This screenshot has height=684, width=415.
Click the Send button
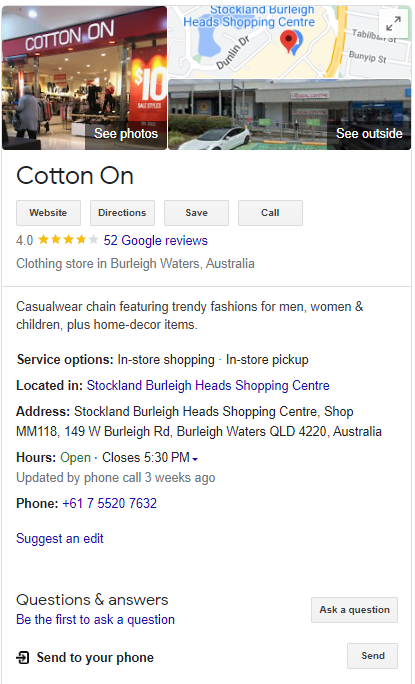click(373, 656)
